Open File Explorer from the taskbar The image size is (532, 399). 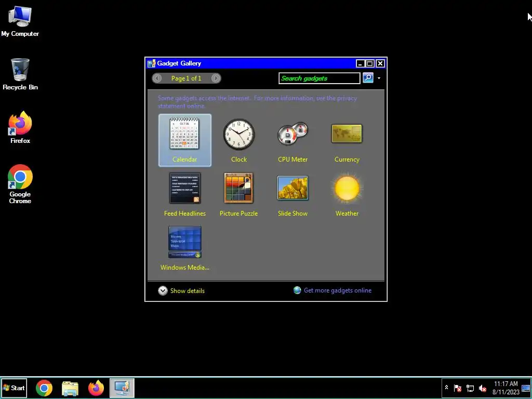click(70, 388)
